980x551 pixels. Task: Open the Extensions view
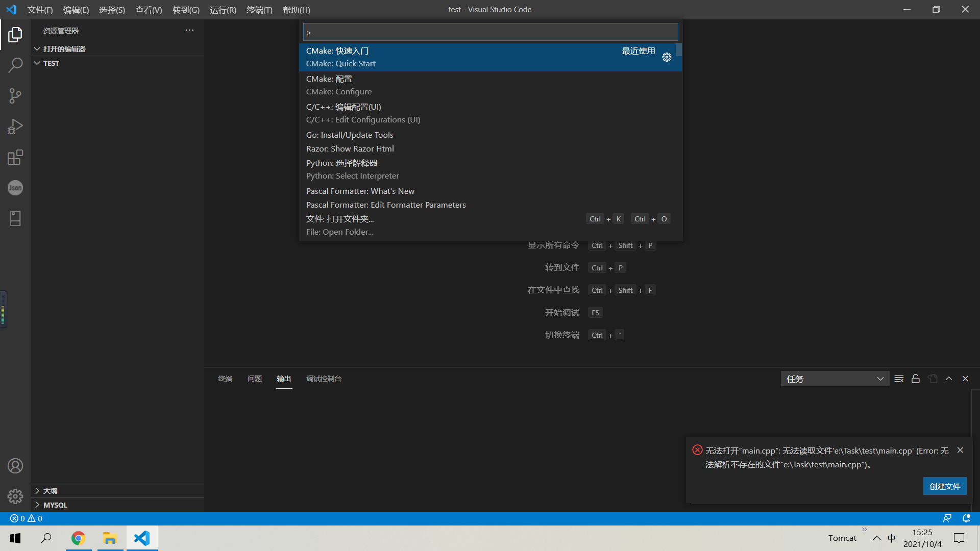(15, 157)
